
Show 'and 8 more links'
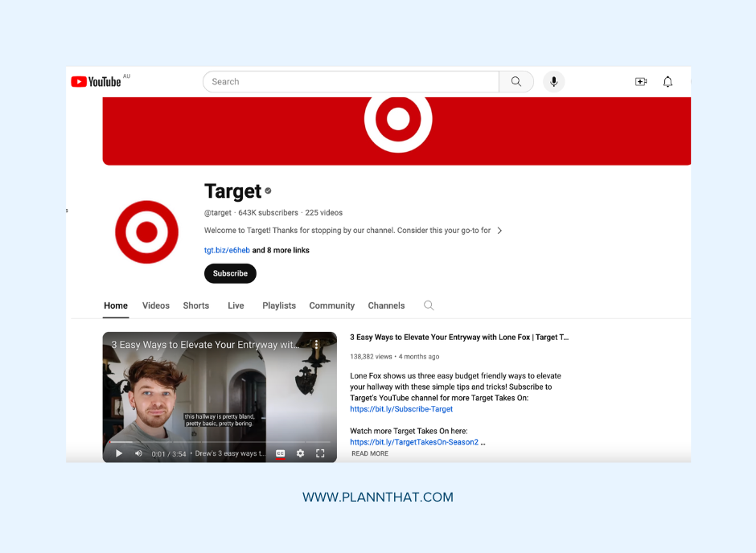tap(281, 250)
